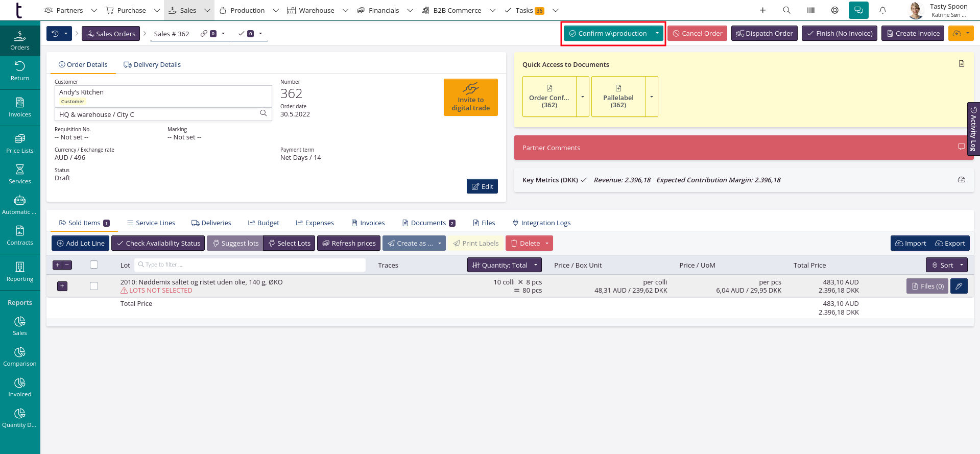Open Confirm w\production dropdown arrow
This screenshot has width=980, height=454.
(657, 34)
